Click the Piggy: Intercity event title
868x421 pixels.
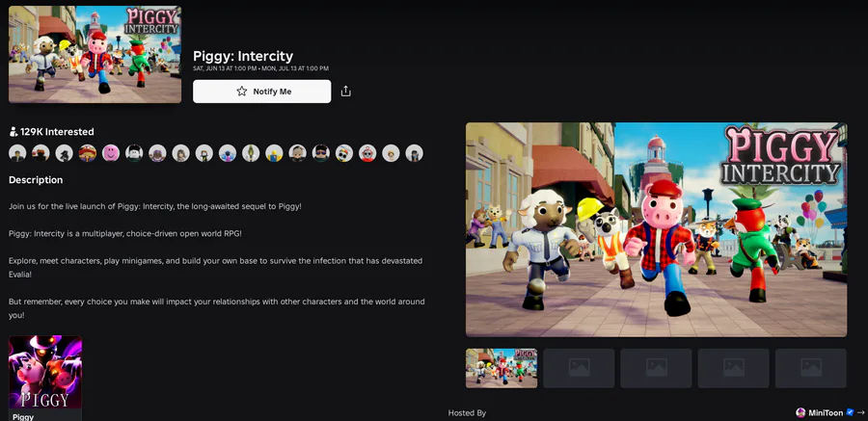tap(243, 56)
